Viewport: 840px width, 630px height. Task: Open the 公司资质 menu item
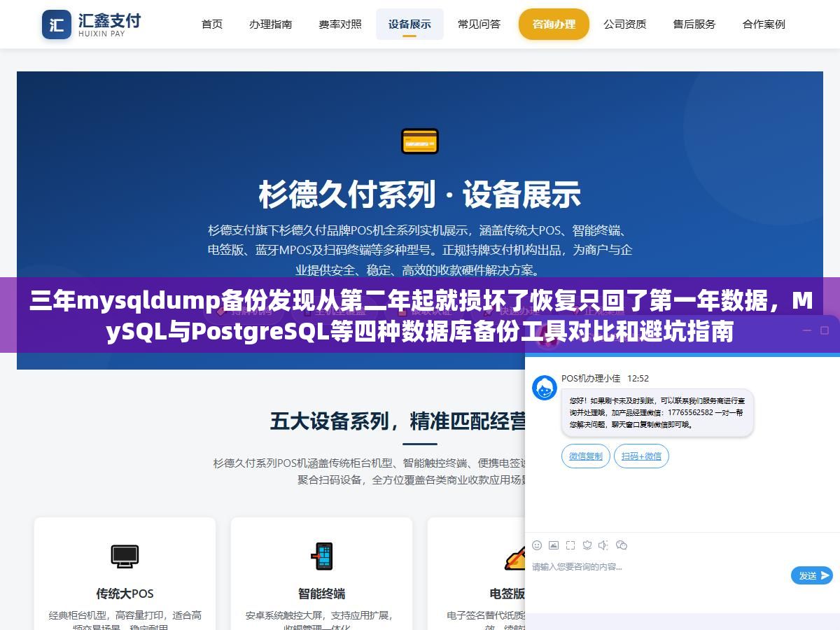pos(625,24)
